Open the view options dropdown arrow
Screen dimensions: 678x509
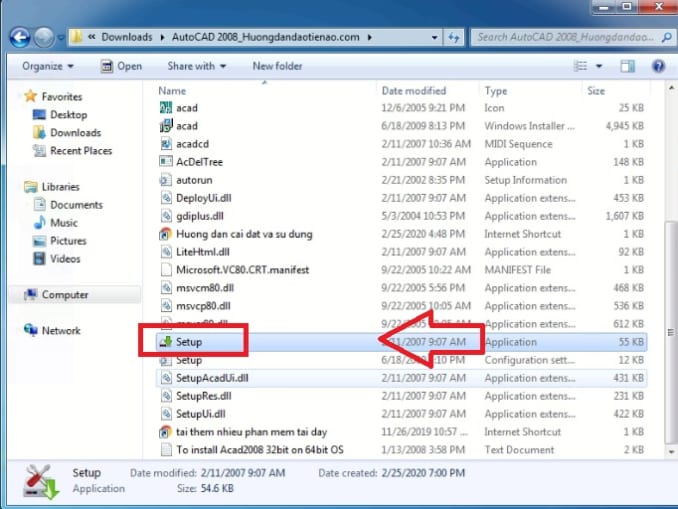pyautogui.click(x=599, y=67)
